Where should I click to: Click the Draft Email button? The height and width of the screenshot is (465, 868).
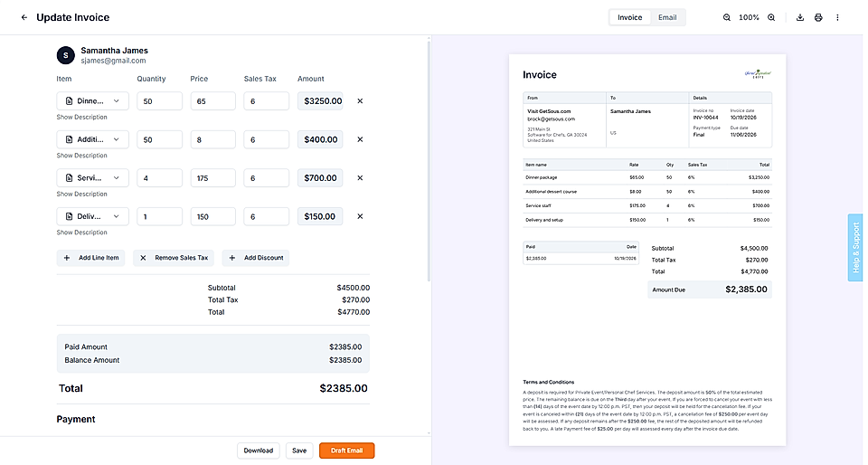[346, 451]
